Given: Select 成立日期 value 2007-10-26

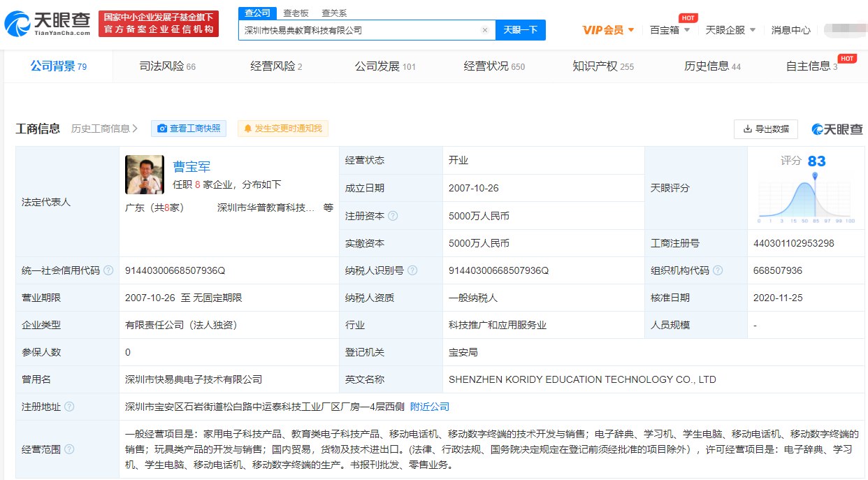Looking at the screenshot, I should [472, 188].
